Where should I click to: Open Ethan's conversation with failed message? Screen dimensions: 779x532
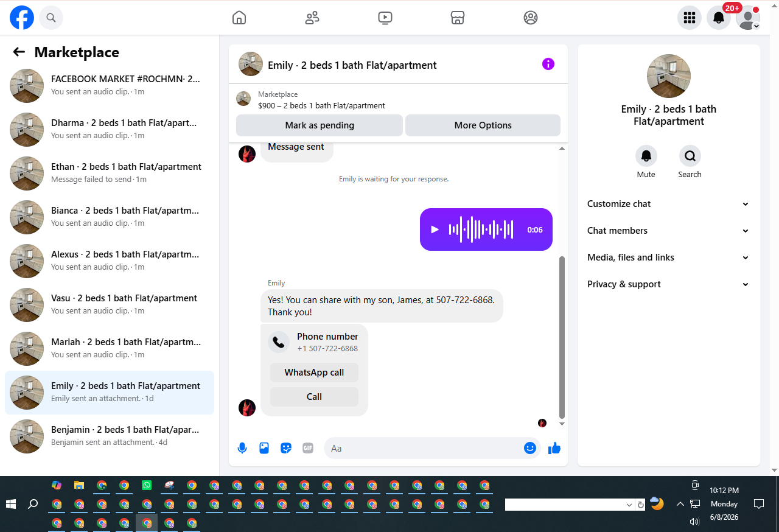click(110, 173)
